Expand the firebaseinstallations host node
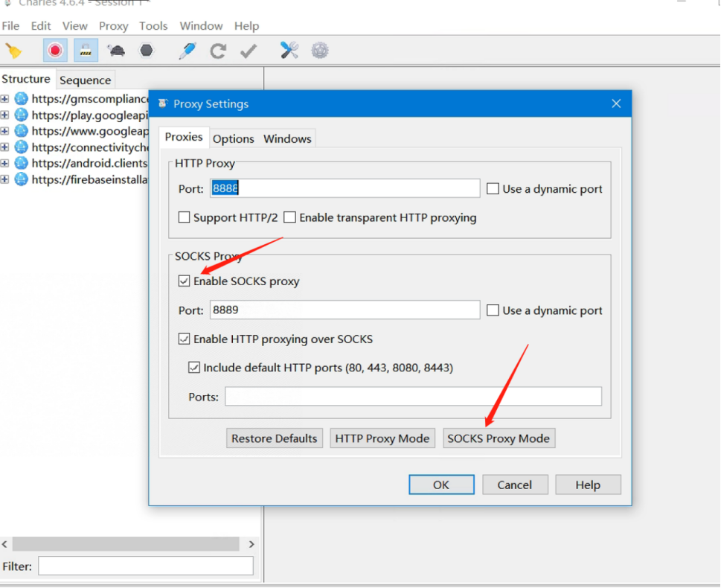 click(4, 179)
